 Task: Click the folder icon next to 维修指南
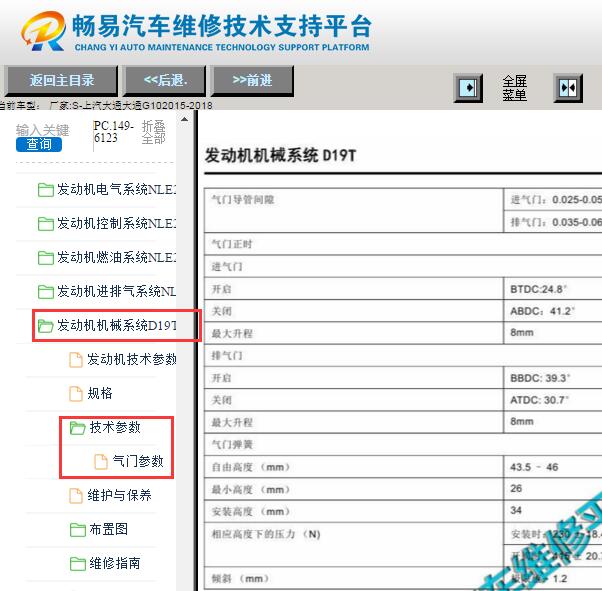click(x=78, y=564)
